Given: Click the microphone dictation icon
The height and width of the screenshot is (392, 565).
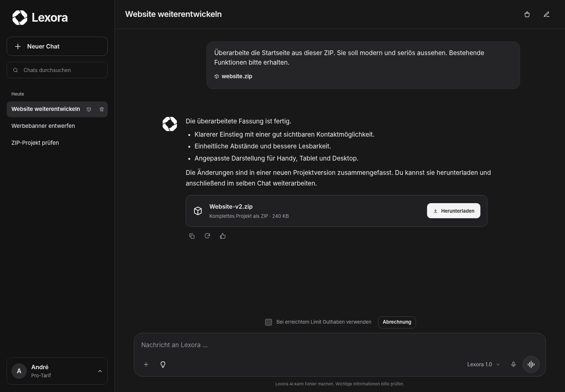Looking at the screenshot, I should (x=514, y=364).
